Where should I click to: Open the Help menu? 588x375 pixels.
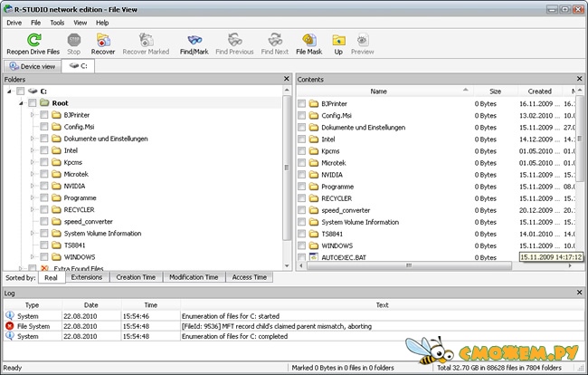(102, 23)
